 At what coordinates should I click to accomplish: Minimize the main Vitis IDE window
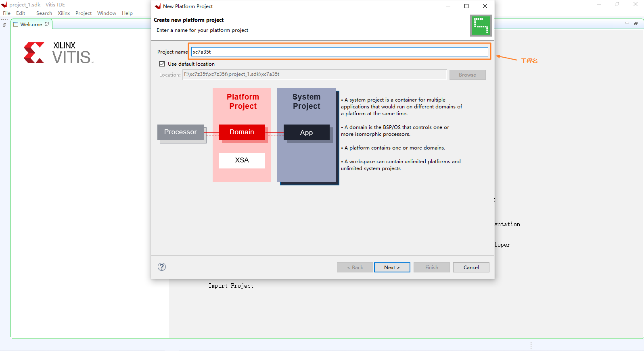pyautogui.click(x=599, y=4)
